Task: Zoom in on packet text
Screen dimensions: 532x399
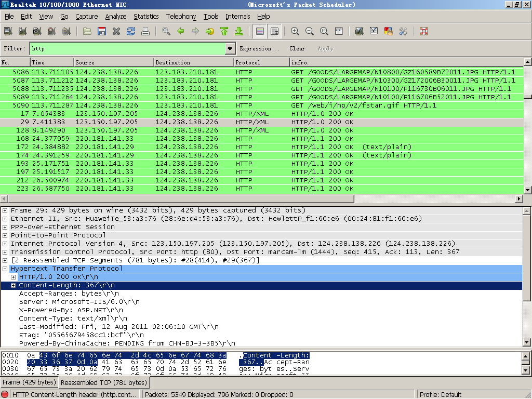Action: point(295,31)
